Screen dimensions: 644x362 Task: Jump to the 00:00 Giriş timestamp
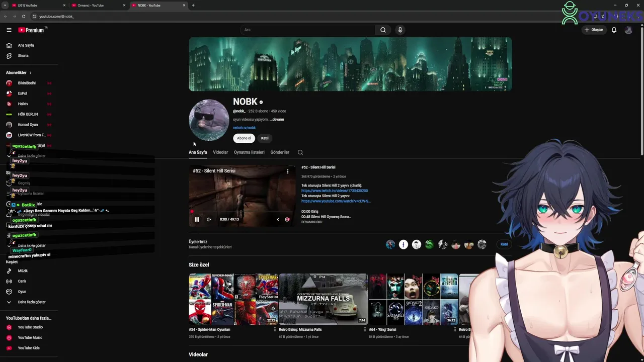coord(310,212)
